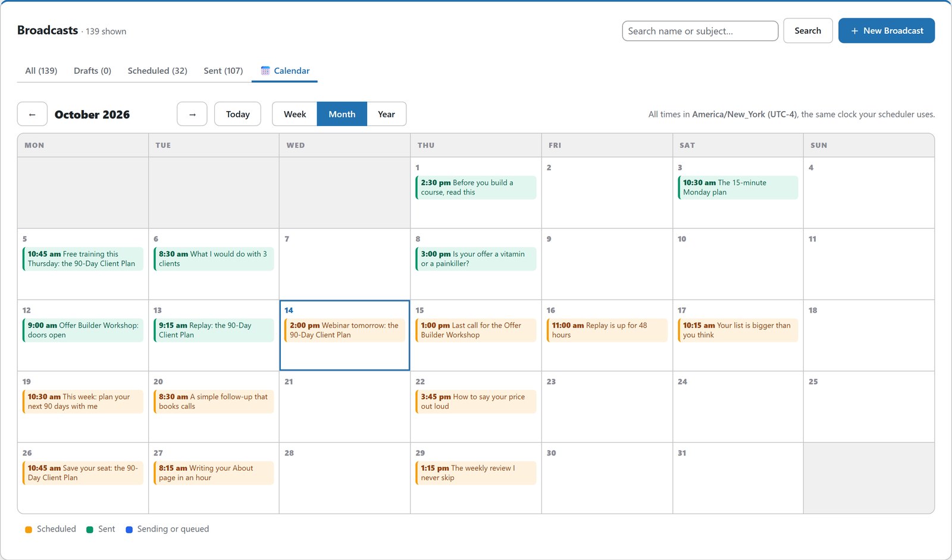Select the empty day cell for October 21
The height and width of the screenshot is (560, 952).
[x=345, y=407]
